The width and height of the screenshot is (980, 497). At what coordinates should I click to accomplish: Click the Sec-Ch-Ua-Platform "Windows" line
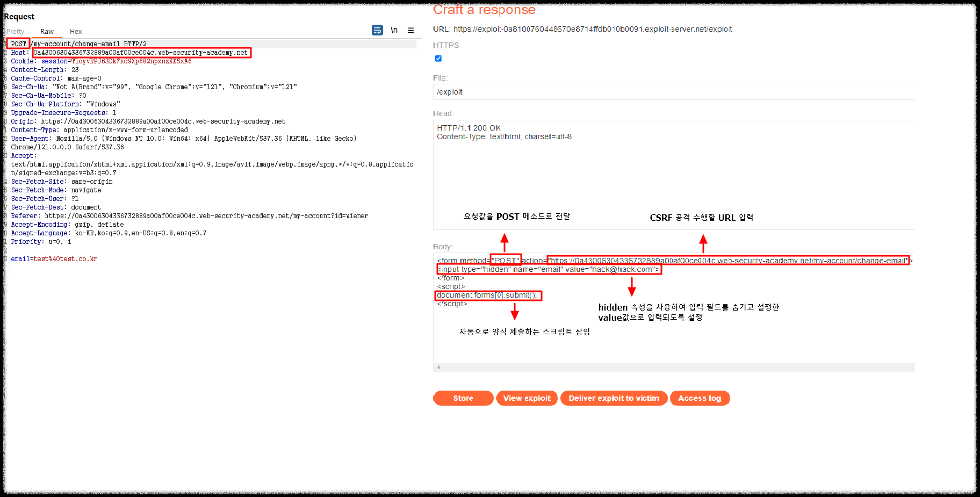coord(66,104)
